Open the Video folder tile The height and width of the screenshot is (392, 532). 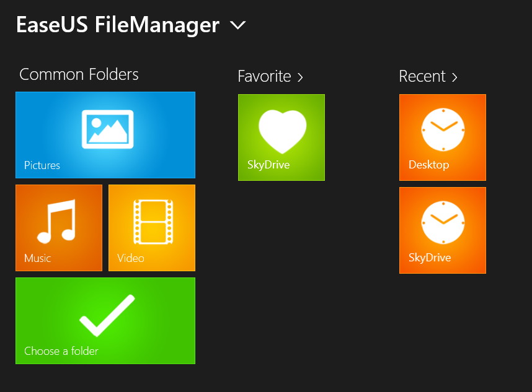[x=152, y=228]
